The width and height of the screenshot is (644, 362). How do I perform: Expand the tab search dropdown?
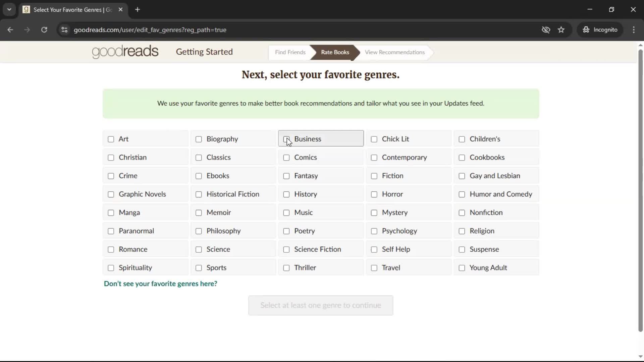(9, 9)
